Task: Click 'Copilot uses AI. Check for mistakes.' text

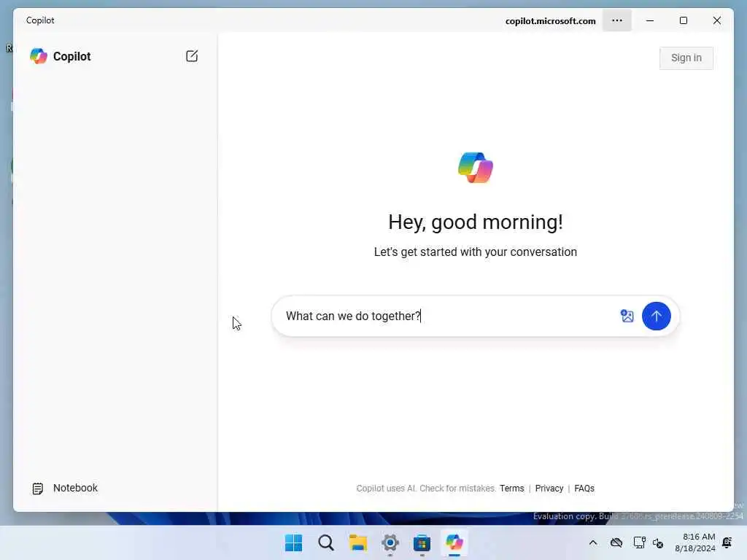Action: [426, 488]
